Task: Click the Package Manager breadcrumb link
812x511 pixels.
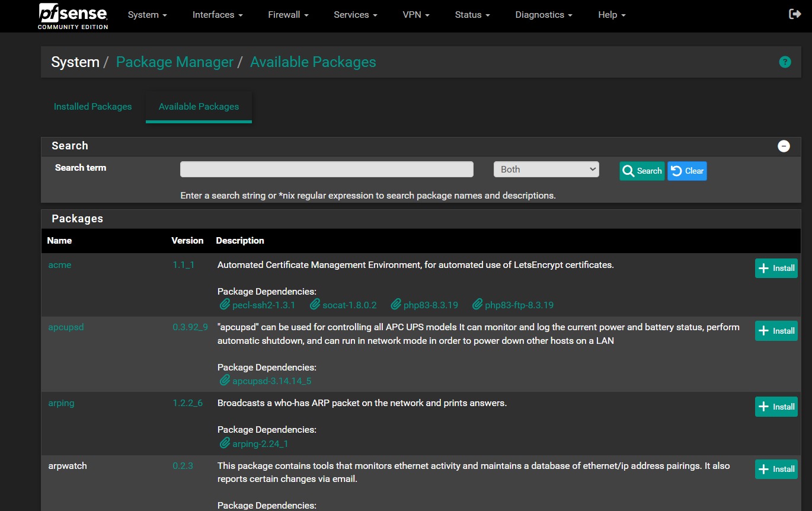Action: (x=174, y=62)
